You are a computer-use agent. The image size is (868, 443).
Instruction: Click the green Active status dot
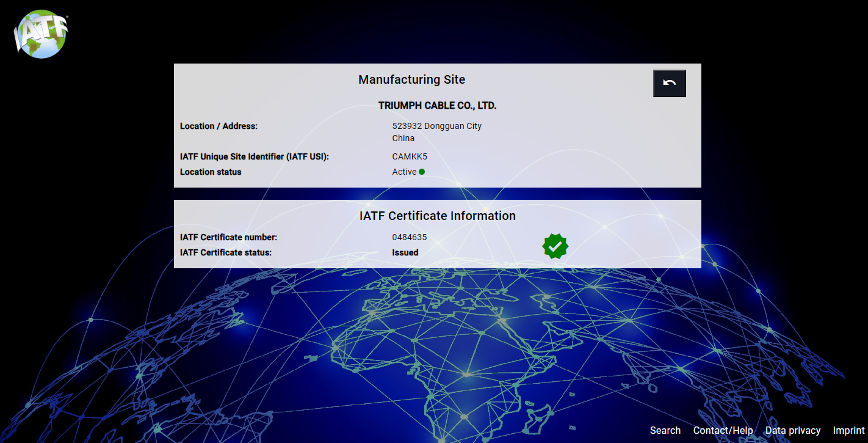pyautogui.click(x=422, y=172)
